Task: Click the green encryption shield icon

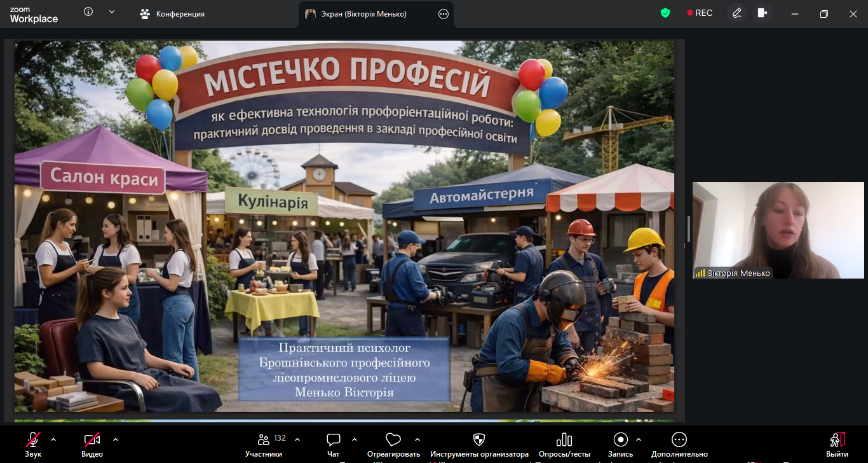Action: [x=665, y=13]
